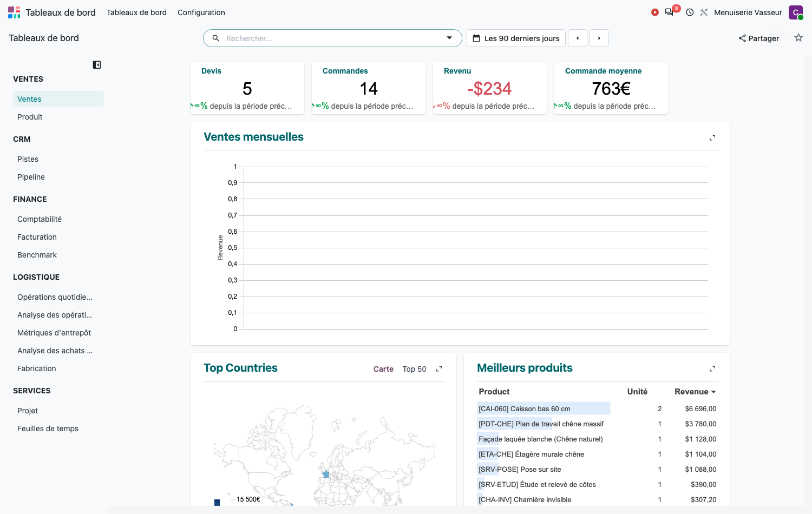Click the Commandes scorecard showing 14
The height and width of the screenshot is (514, 812).
point(369,88)
